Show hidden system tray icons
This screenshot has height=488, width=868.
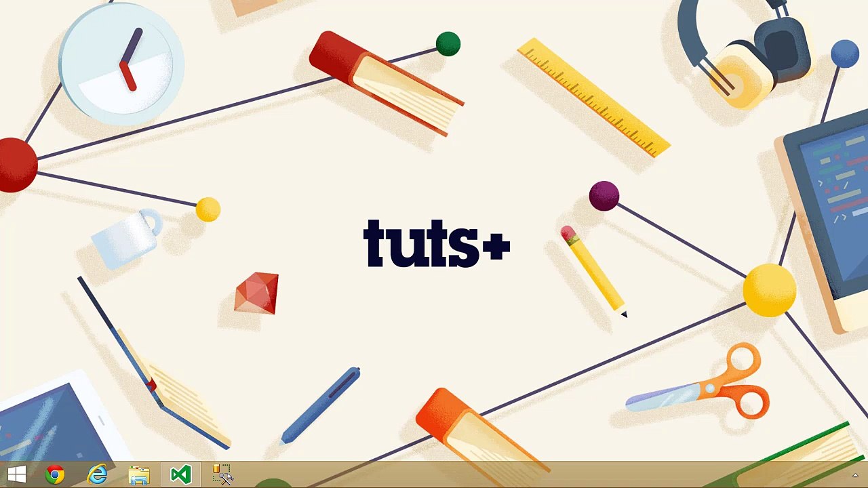pos(856,475)
